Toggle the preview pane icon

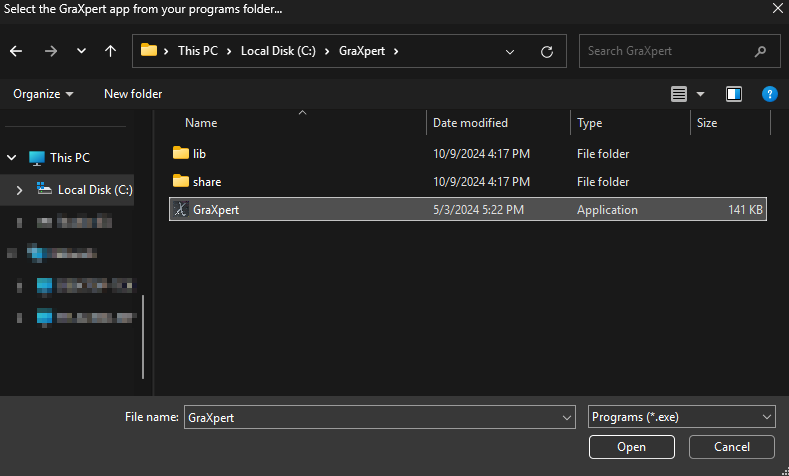pos(734,94)
